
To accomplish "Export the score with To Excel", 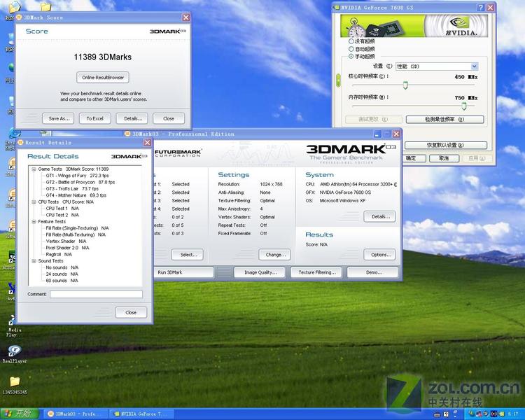I will coord(94,118).
